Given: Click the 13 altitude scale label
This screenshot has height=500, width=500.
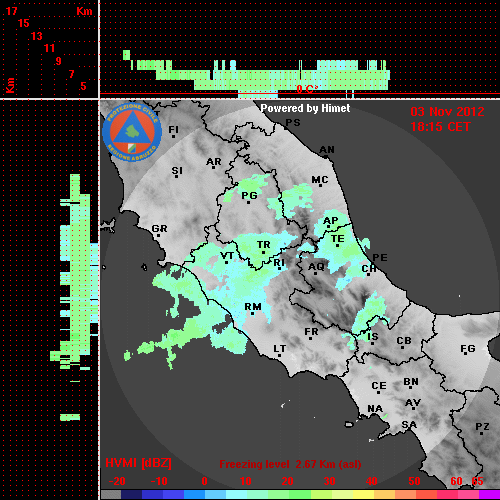Looking at the screenshot, I should coord(37,36).
